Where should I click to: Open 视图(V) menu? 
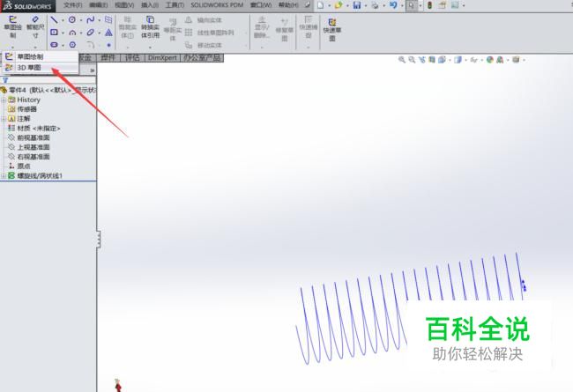point(124,5)
